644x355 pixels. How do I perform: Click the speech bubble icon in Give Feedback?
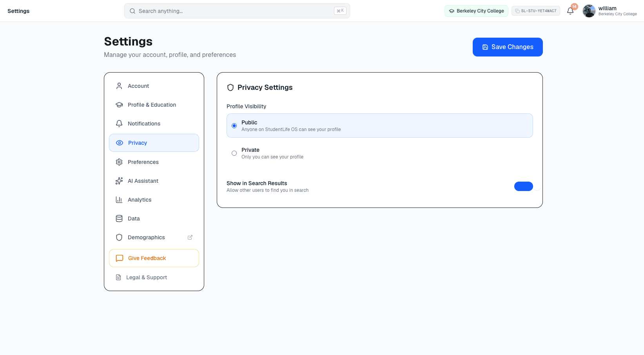[x=120, y=258]
